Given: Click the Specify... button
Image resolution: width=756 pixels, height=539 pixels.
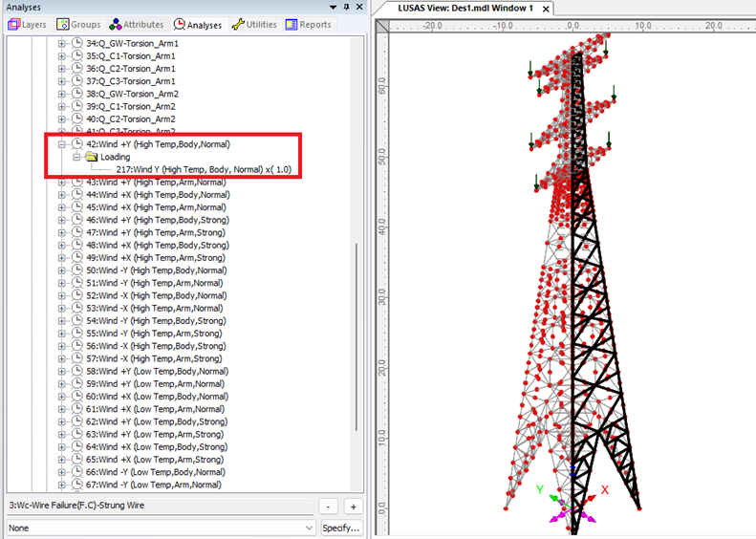Looking at the screenshot, I should click(x=341, y=528).
